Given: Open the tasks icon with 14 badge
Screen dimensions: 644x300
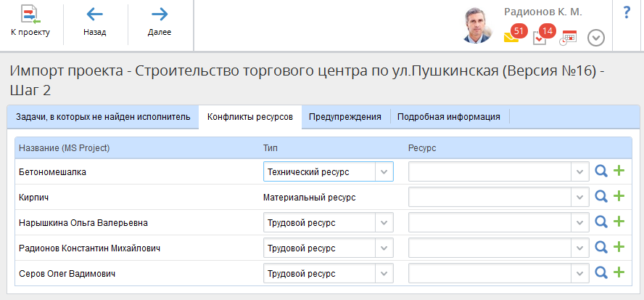Looking at the screenshot, I should point(540,36).
